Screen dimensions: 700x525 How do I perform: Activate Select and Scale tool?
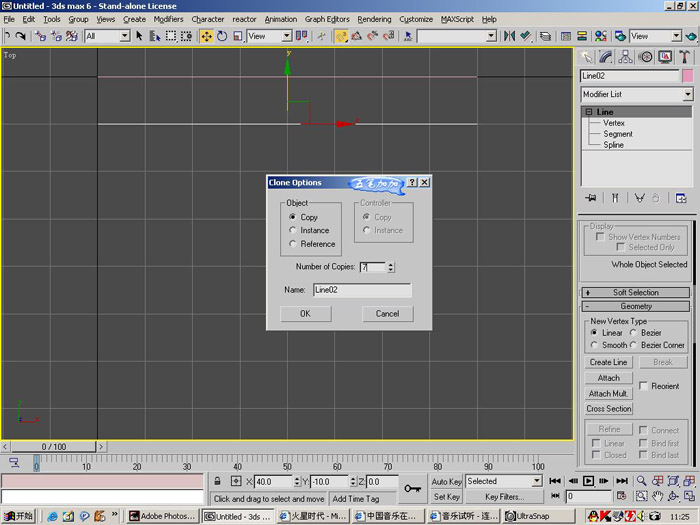238,36
